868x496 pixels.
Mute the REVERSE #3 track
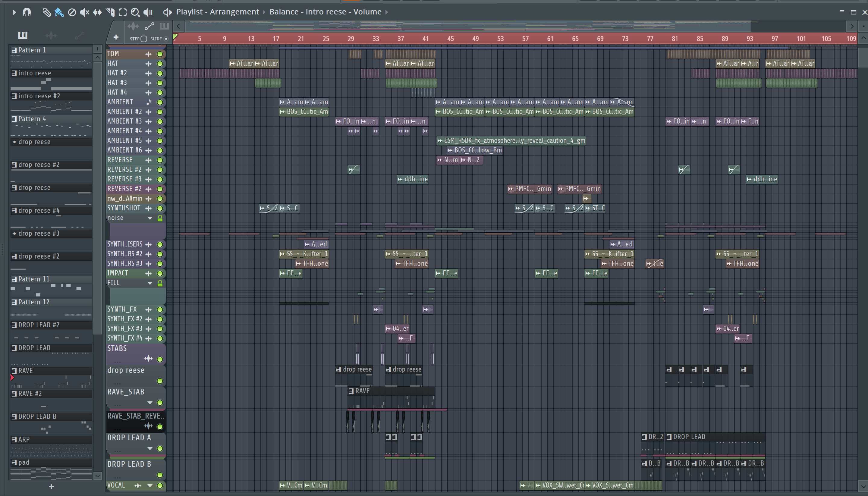click(160, 179)
